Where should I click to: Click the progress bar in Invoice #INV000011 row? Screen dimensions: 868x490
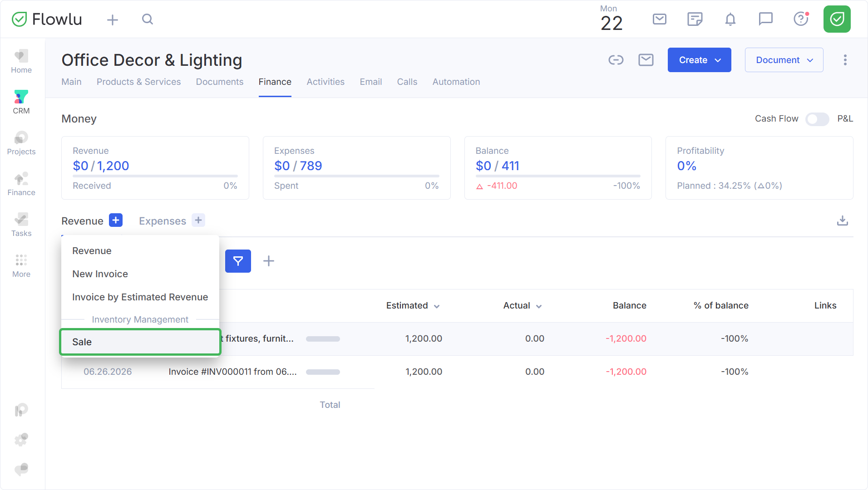323,372
